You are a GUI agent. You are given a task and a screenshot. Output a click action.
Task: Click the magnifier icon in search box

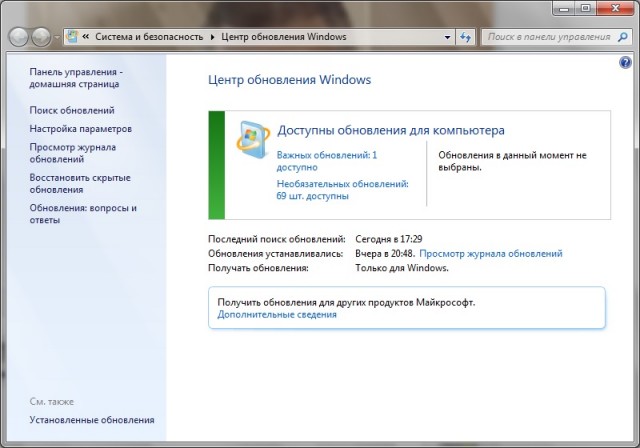pos(622,37)
